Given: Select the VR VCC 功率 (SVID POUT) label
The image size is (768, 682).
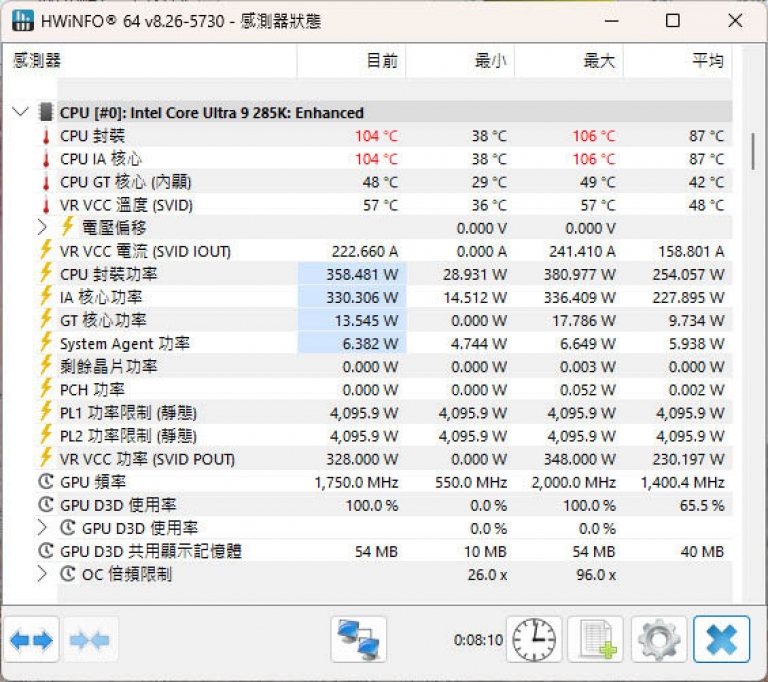Looking at the screenshot, I should click(x=147, y=459).
